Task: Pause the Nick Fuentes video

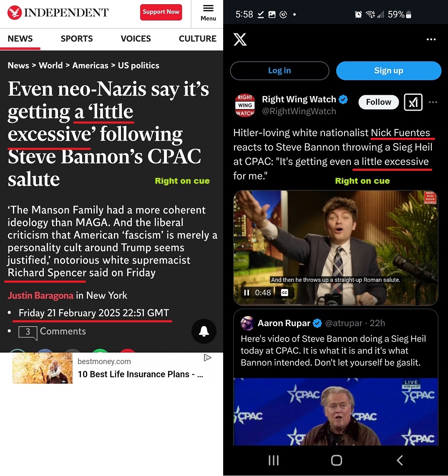Action: (247, 293)
